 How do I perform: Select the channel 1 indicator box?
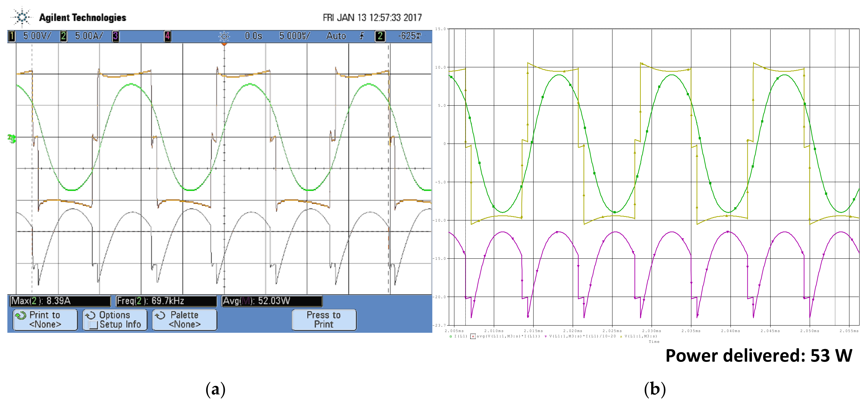click(x=12, y=36)
